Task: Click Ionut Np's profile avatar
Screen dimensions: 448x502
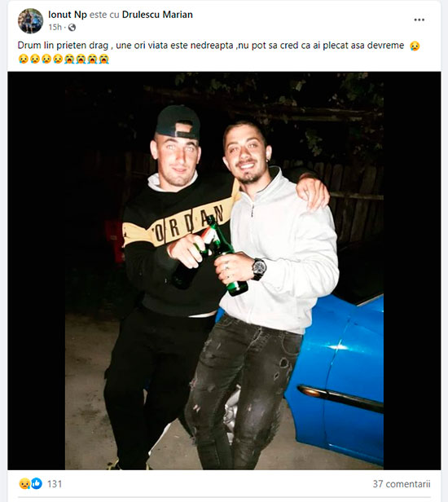Action: pos(30,21)
